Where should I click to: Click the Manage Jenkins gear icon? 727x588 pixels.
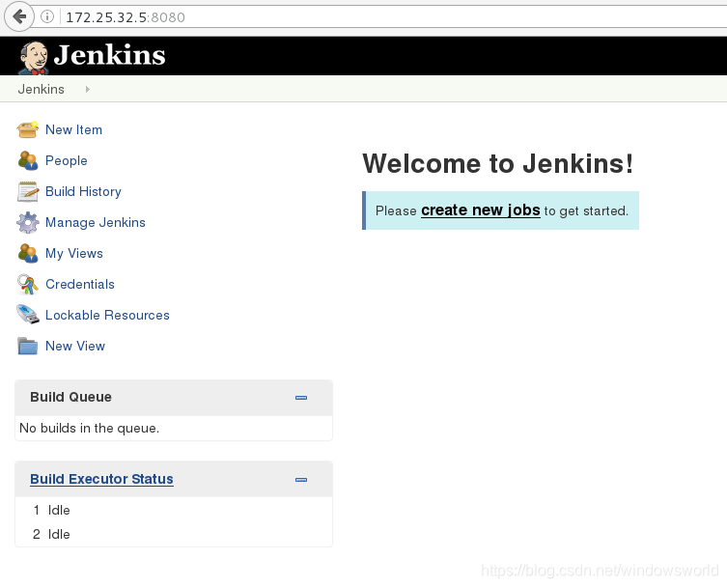[27, 223]
